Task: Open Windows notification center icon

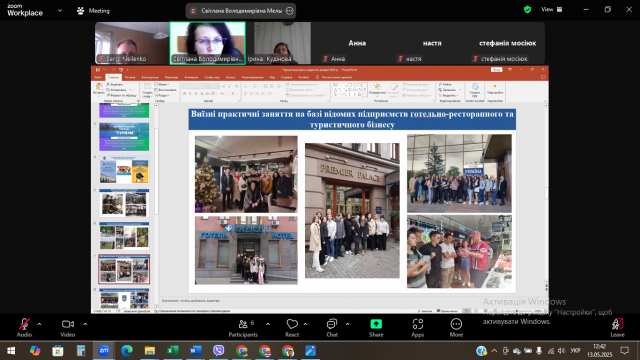Action: point(624,351)
